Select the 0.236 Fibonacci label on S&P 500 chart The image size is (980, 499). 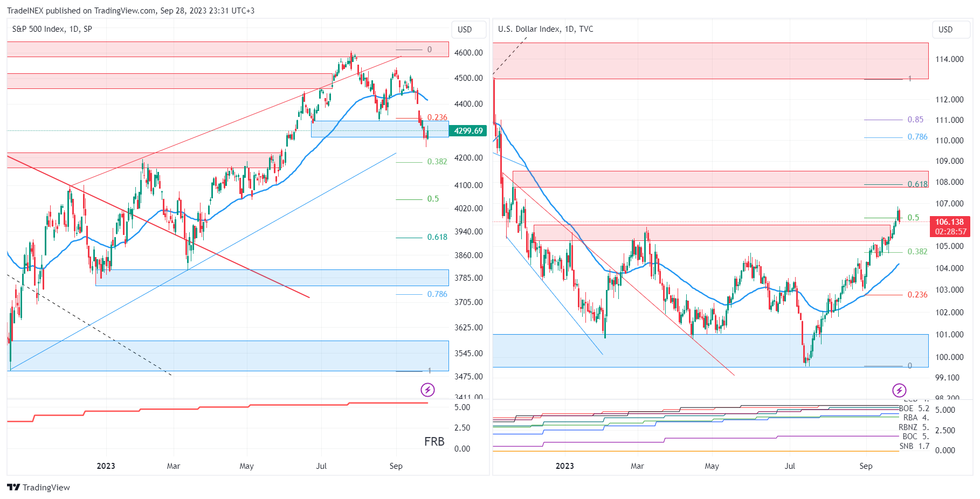[x=437, y=117]
